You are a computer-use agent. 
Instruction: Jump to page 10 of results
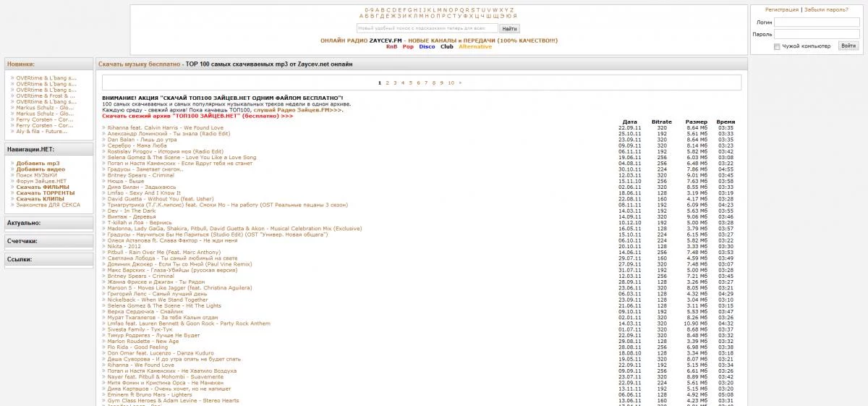[x=451, y=83]
